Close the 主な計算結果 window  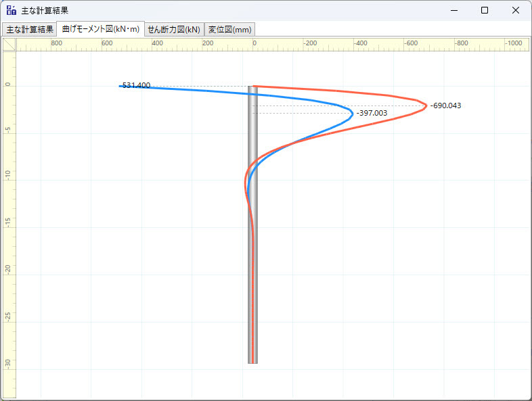(x=516, y=11)
